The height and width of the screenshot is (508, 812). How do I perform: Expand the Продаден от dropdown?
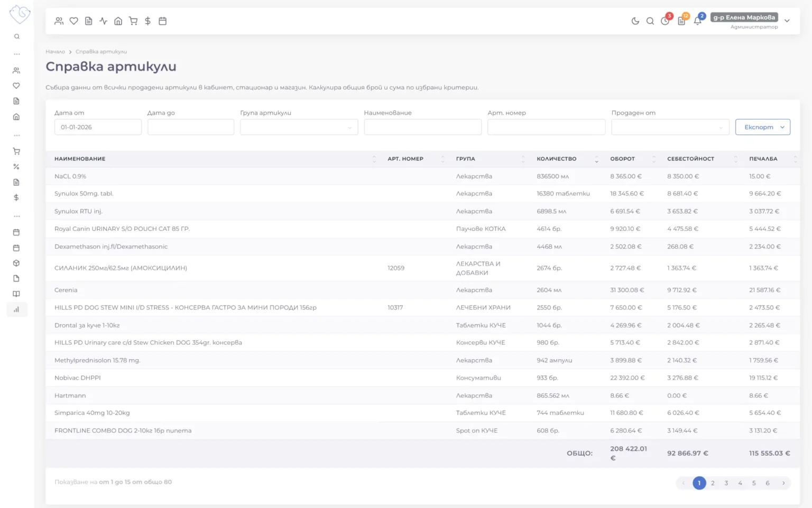(x=670, y=127)
